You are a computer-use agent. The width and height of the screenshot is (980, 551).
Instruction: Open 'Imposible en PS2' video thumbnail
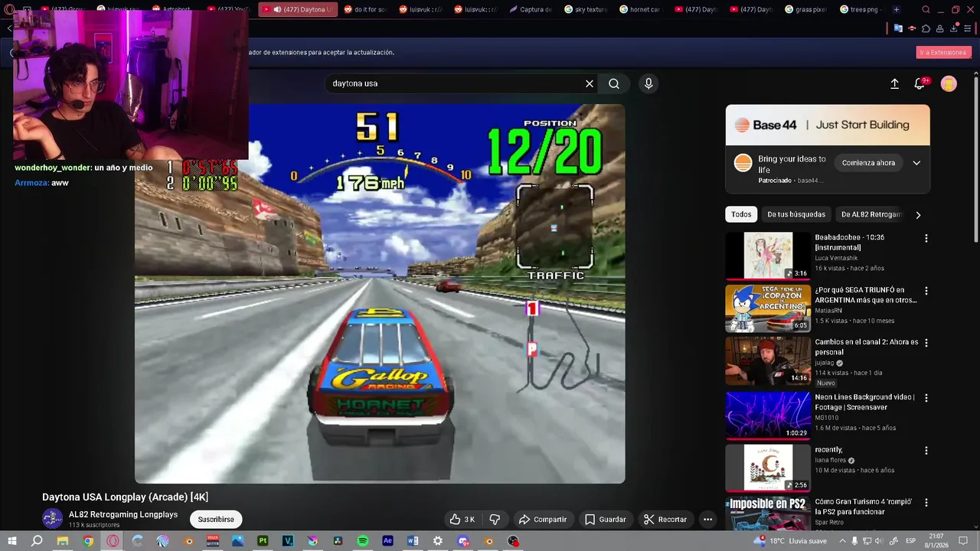coord(767,514)
